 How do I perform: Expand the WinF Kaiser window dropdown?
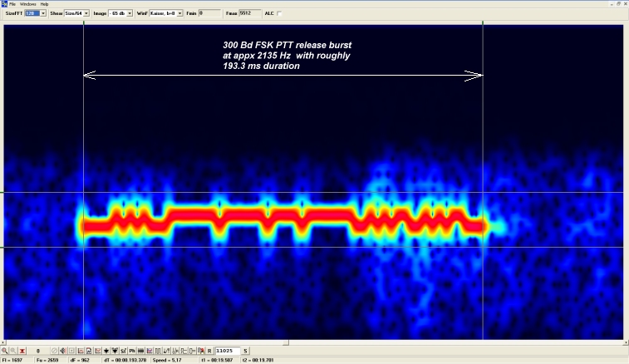(x=179, y=13)
